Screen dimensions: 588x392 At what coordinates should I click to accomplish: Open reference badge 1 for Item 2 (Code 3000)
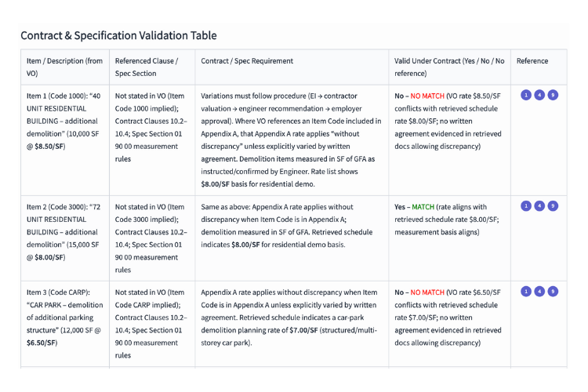click(526, 206)
